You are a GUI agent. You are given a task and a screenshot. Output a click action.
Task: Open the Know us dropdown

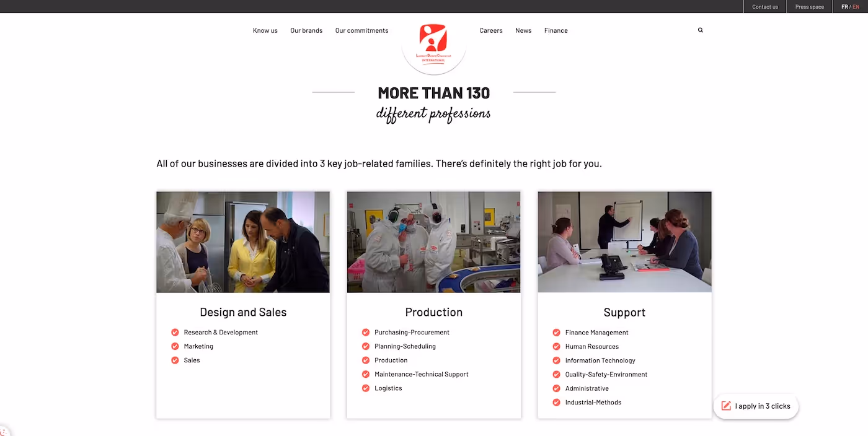click(265, 30)
